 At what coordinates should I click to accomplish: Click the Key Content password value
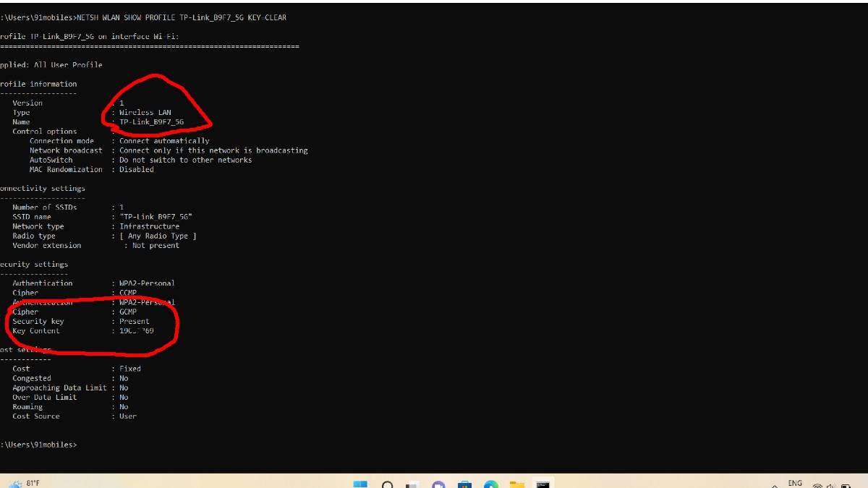click(x=137, y=330)
